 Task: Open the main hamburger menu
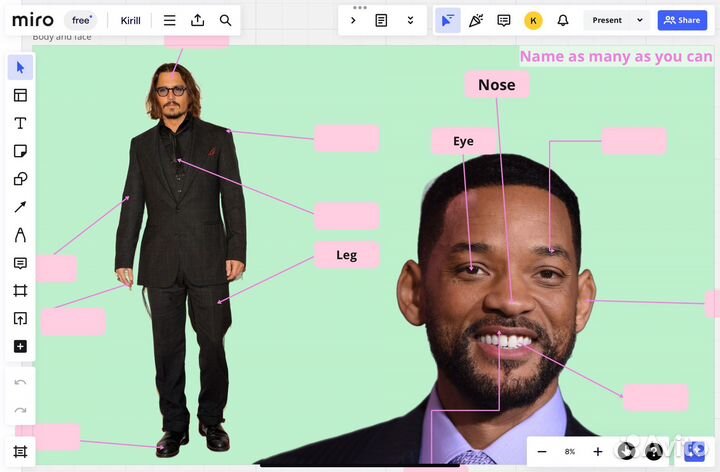[170, 20]
